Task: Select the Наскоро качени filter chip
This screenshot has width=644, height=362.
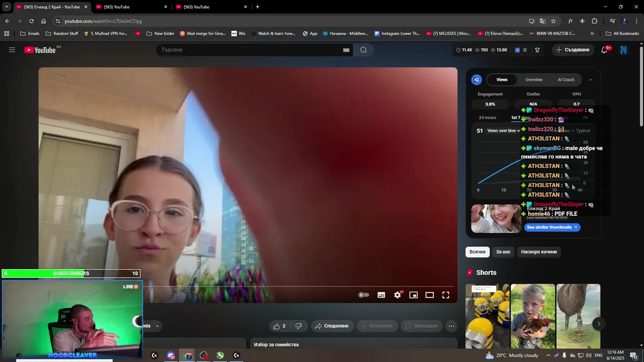Action: (x=539, y=252)
